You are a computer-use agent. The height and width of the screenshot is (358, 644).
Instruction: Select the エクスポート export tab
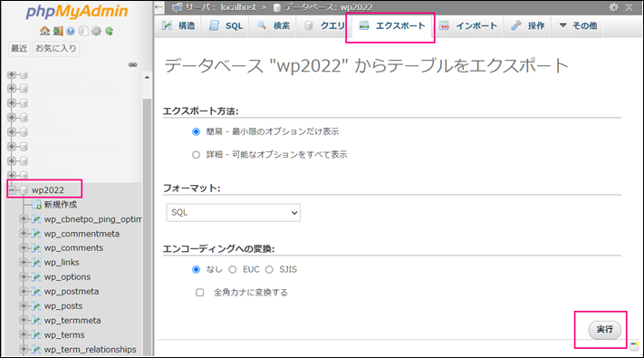(x=392, y=25)
